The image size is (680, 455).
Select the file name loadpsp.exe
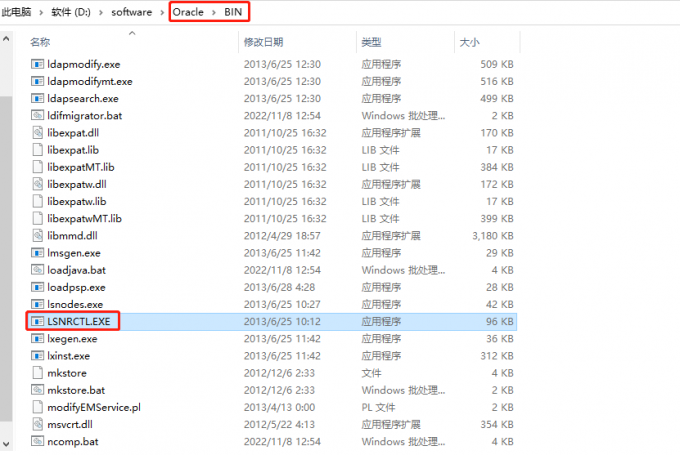[76, 287]
